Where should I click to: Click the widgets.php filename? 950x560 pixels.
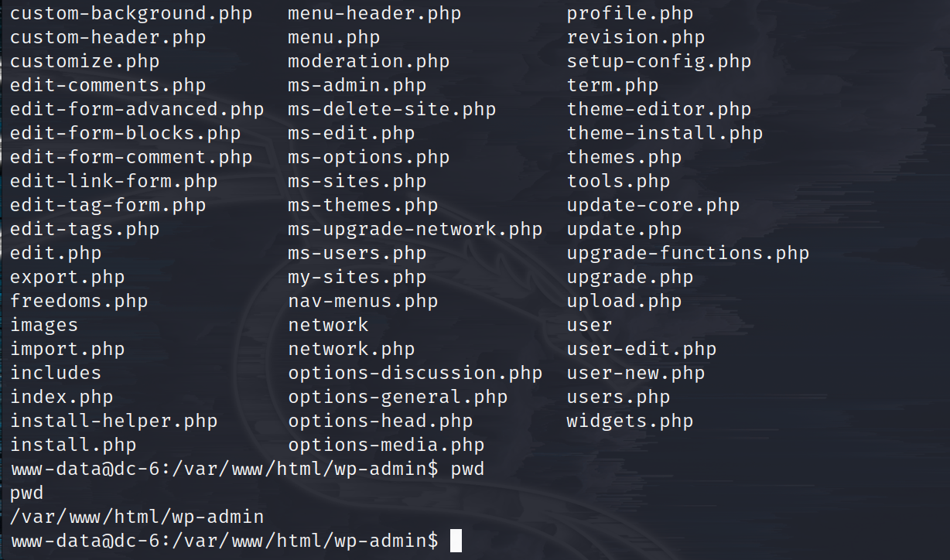pyautogui.click(x=630, y=422)
